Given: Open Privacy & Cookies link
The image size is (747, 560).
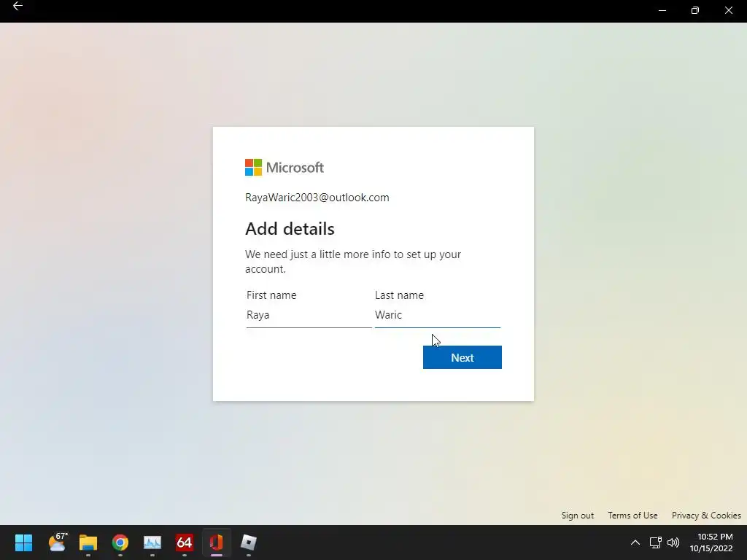Looking at the screenshot, I should [706, 516].
